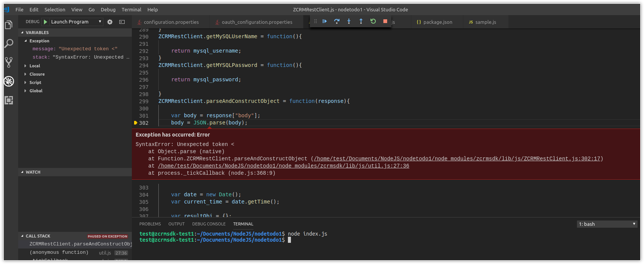Click the exception message variable row

click(x=75, y=49)
